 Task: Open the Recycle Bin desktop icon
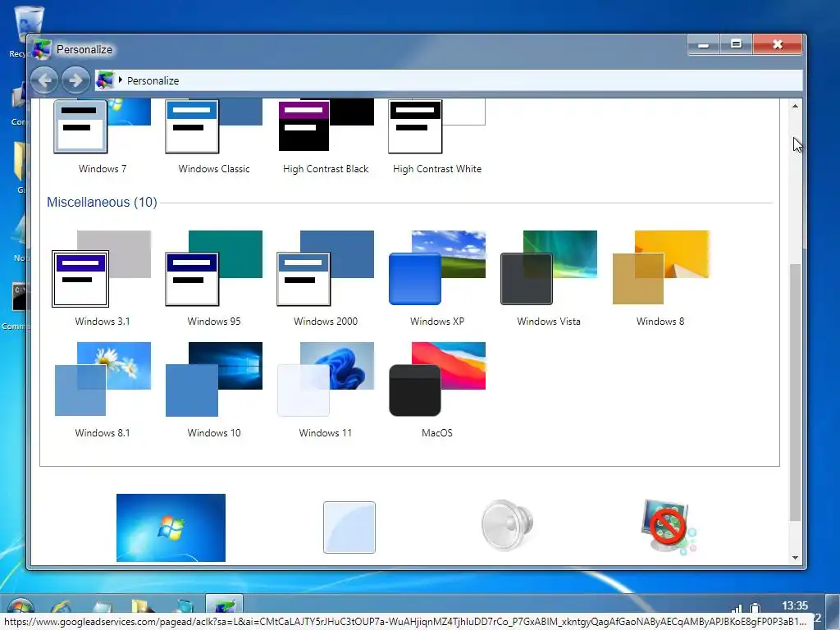pos(28,30)
